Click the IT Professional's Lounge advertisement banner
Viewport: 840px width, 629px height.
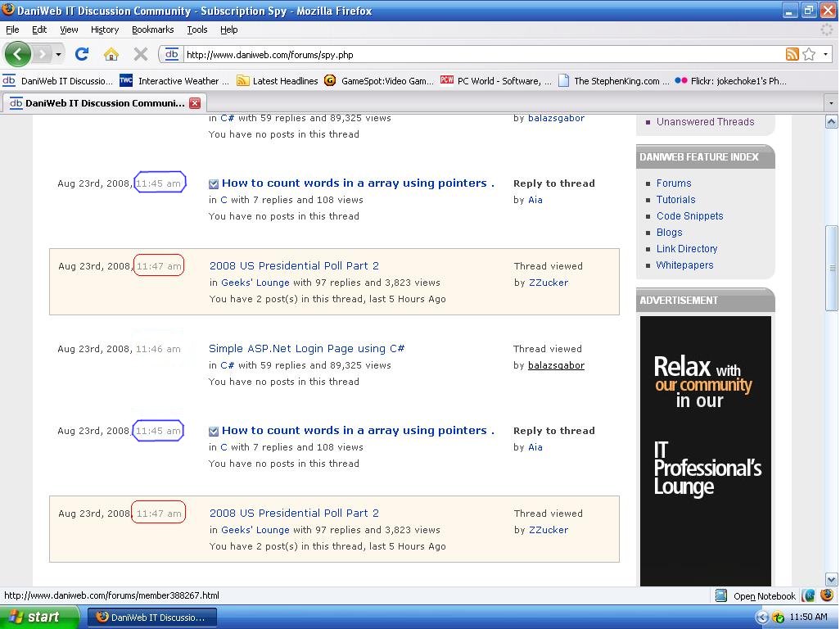(x=706, y=451)
